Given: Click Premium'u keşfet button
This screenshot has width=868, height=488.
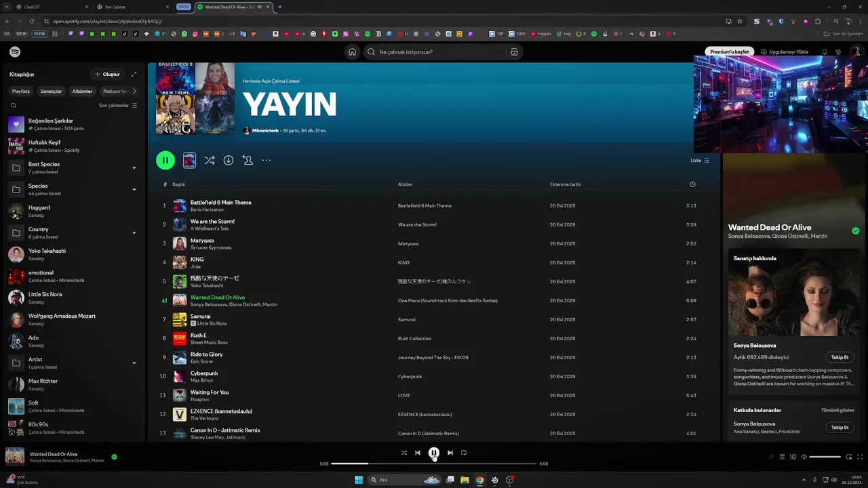Looking at the screenshot, I should click(x=730, y=52).
